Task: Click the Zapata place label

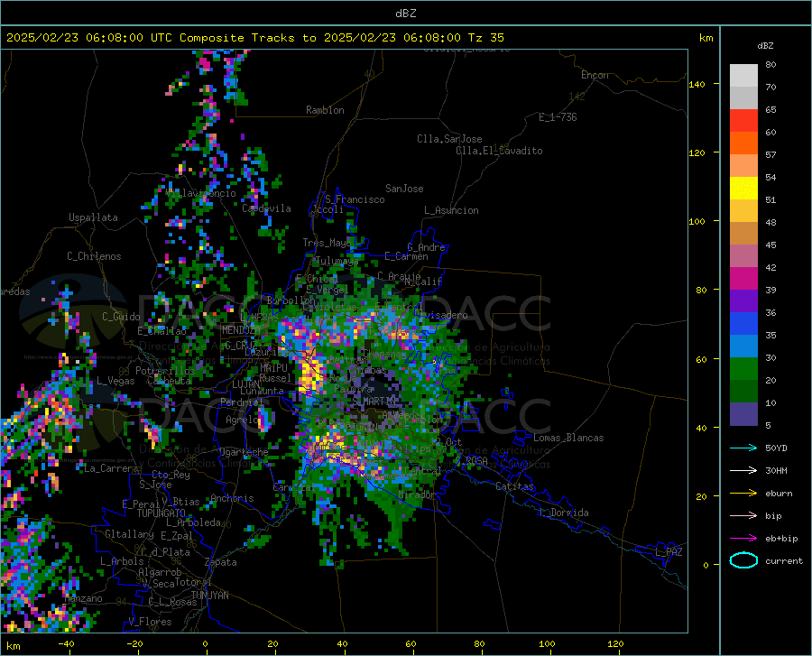Action: (221, 562)
